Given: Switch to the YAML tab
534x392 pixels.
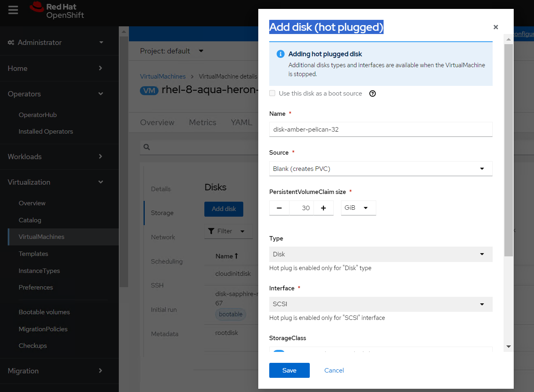Looking at the screenshot, I should point(241,122).
